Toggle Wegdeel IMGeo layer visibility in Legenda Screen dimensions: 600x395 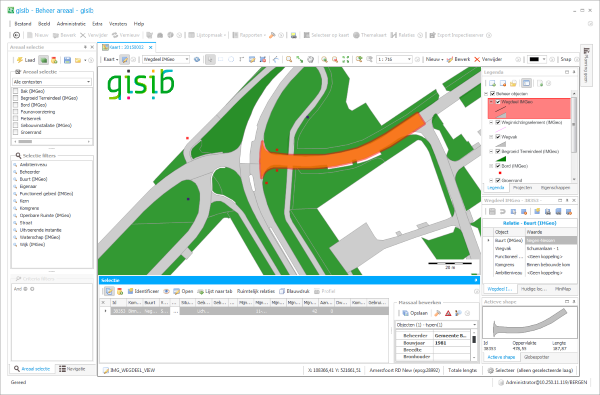(x=498, y=102)
